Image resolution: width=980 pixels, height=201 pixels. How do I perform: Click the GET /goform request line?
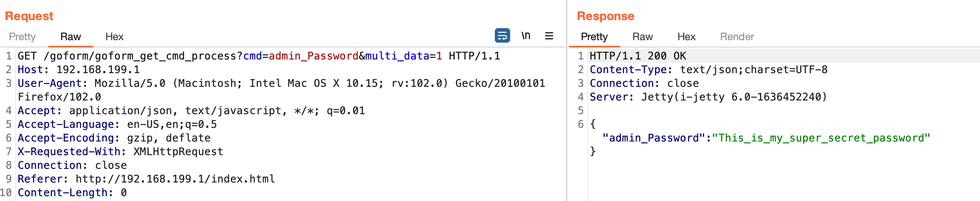(x=259, y=56)
